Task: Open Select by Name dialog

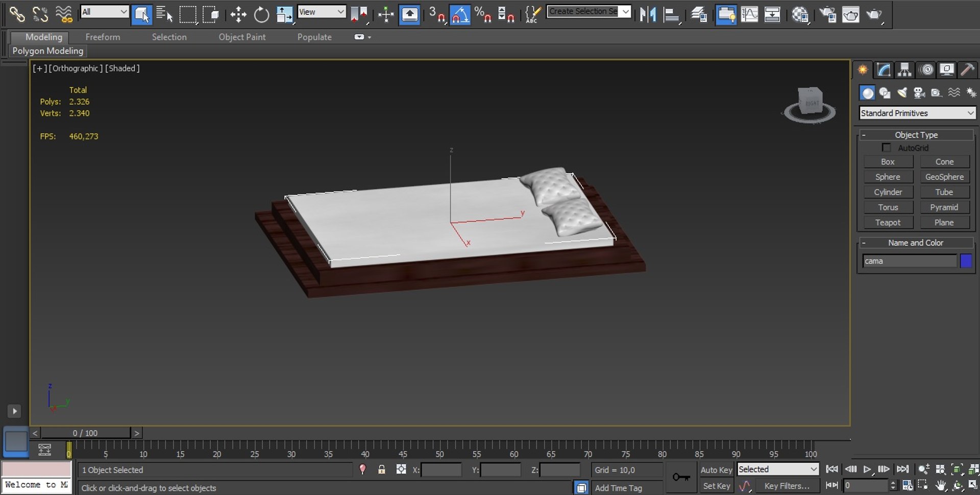Action: [164, 14]
